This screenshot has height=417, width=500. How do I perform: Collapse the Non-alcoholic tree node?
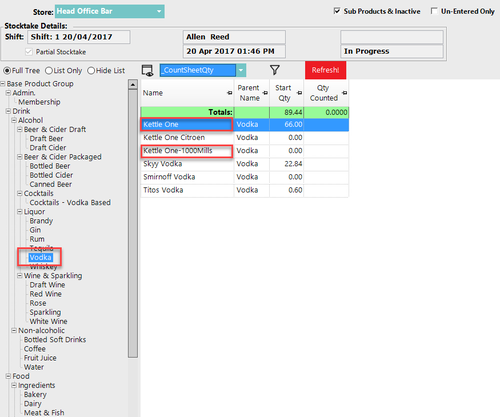click(14, 330)
